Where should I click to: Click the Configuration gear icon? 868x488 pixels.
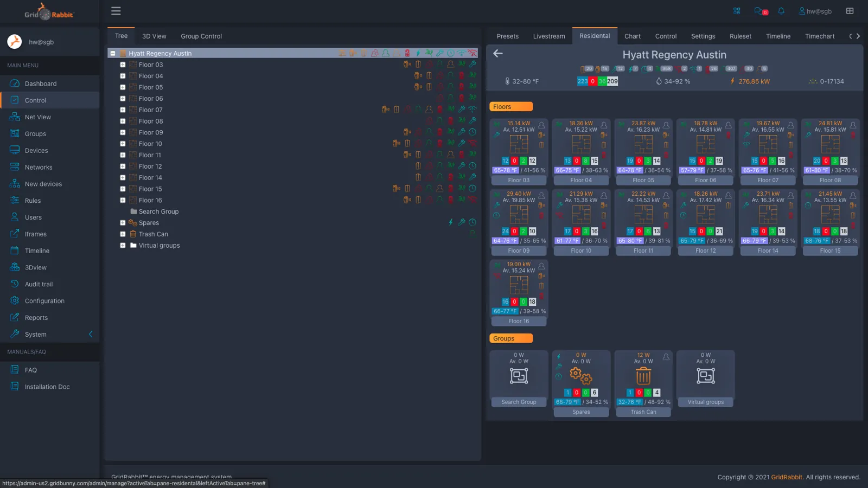pyautogui.click(x=15, y=301)
